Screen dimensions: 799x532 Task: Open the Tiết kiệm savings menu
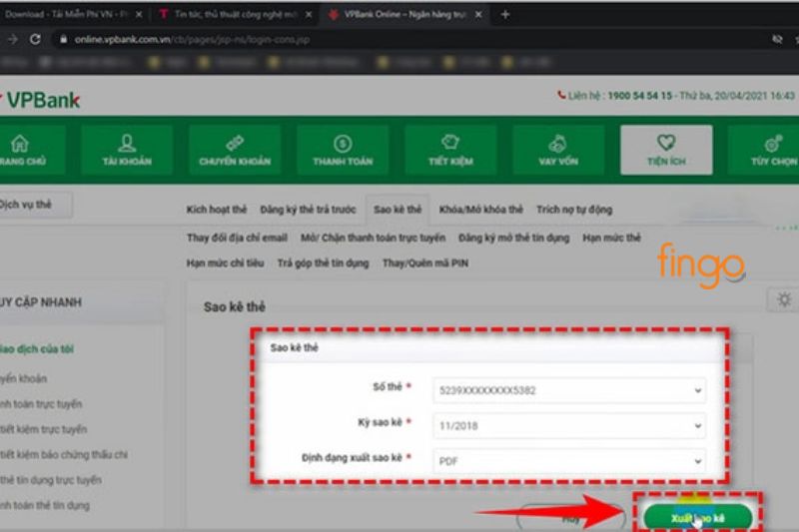pyautogui.click(x=451, y=150)
